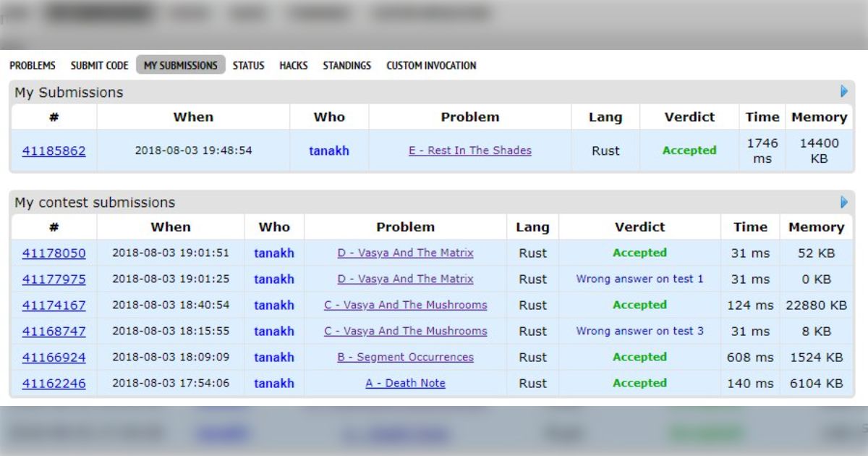Select the Custom Invocation tab
This screenshot has width=868, height=456.
click(x=431, y=65)
